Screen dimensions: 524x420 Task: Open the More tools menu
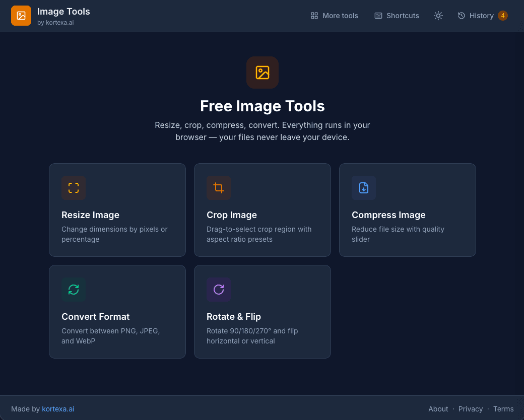340,16
